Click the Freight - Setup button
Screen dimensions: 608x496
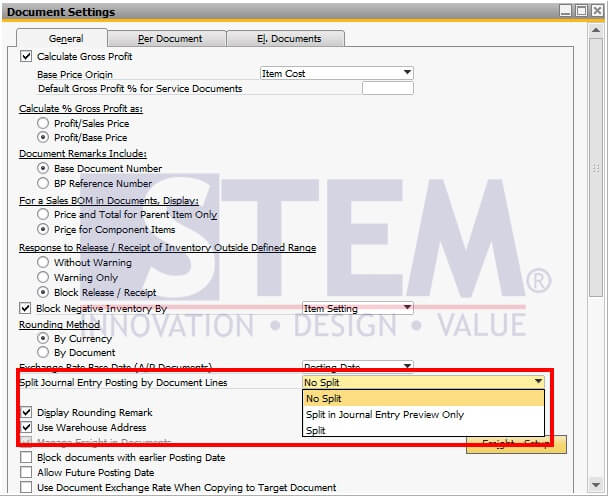pos(516,444)
